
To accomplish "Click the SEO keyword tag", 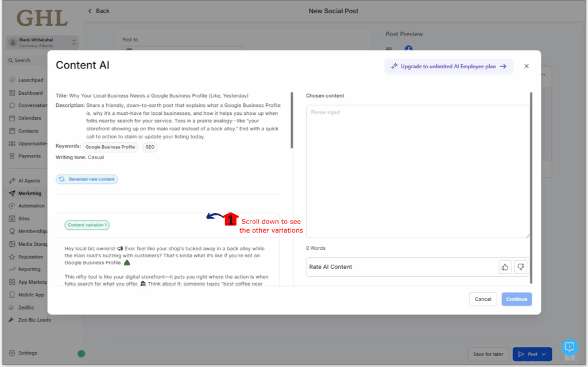I will tap(150, 147).
